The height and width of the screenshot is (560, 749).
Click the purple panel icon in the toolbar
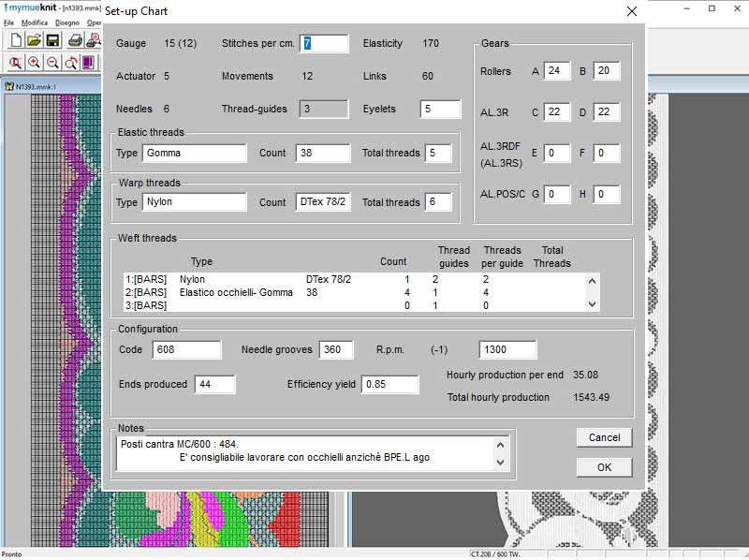(x=89, y=63)
